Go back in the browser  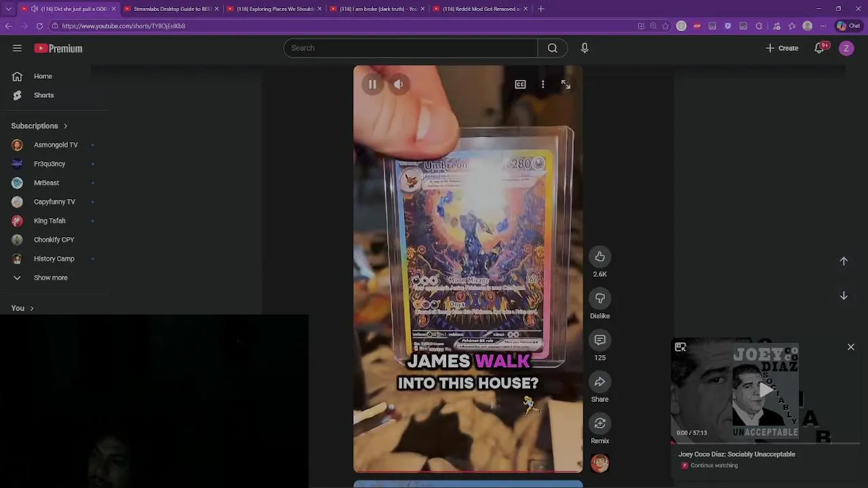[8, 26]
